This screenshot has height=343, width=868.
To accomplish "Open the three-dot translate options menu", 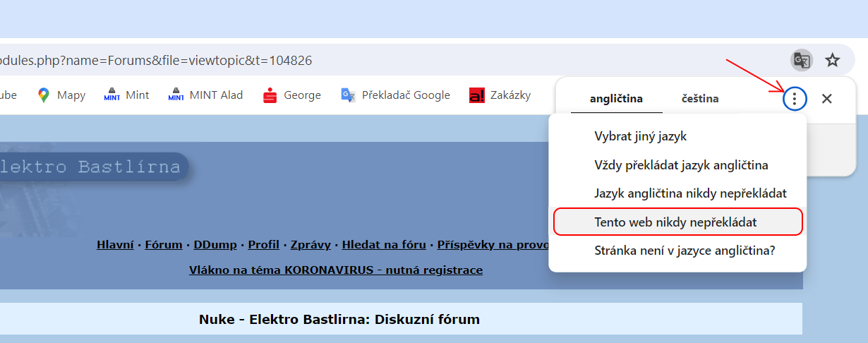I will [x=795, y=99].
